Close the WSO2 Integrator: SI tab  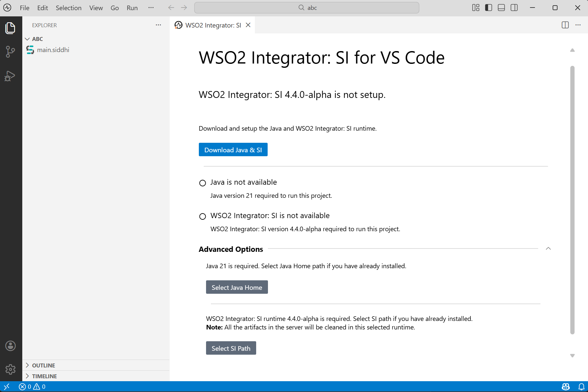pos(248,25)
